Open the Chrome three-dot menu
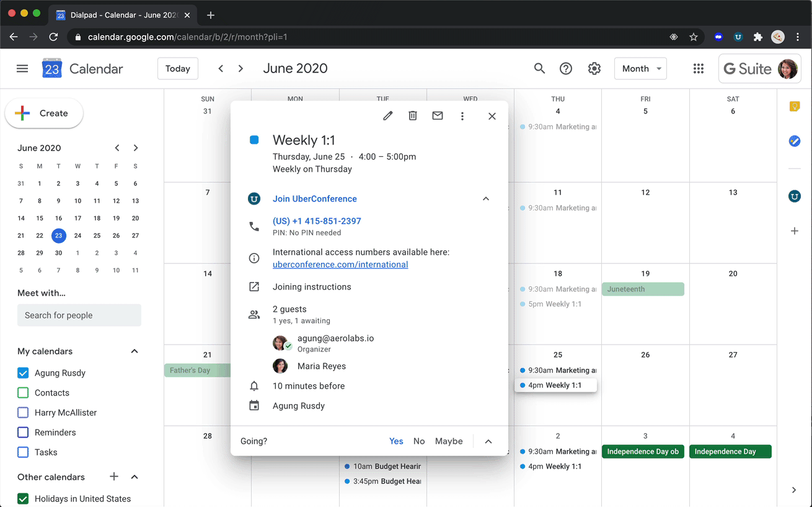Screen dimensions: 812x507 tap(798, 37)
